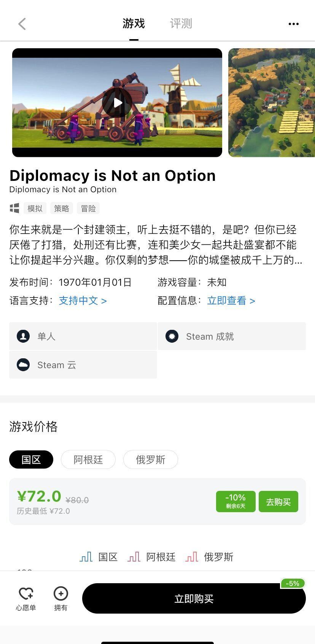Open the three-dot more options menu

coord(293,24)
